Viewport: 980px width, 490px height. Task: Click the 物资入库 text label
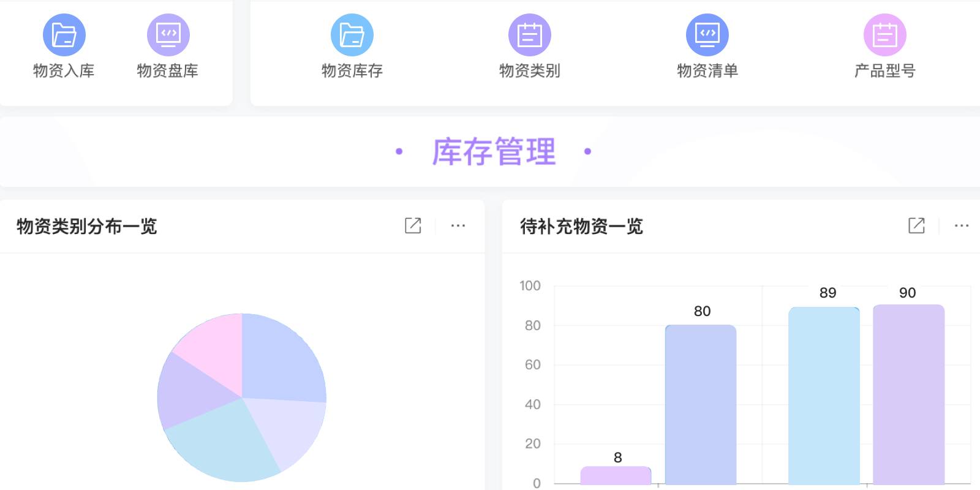pos(64,71)
